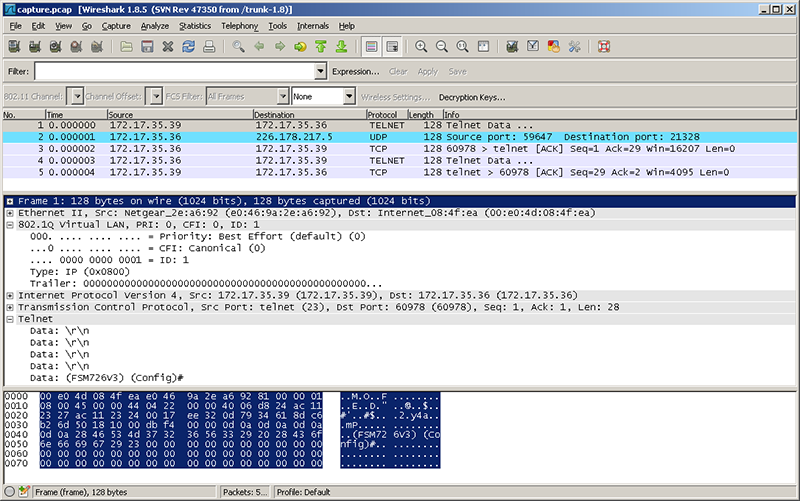Screen dimensions: 800x501
Task: Sort by the Source column header
Action: 180,115
